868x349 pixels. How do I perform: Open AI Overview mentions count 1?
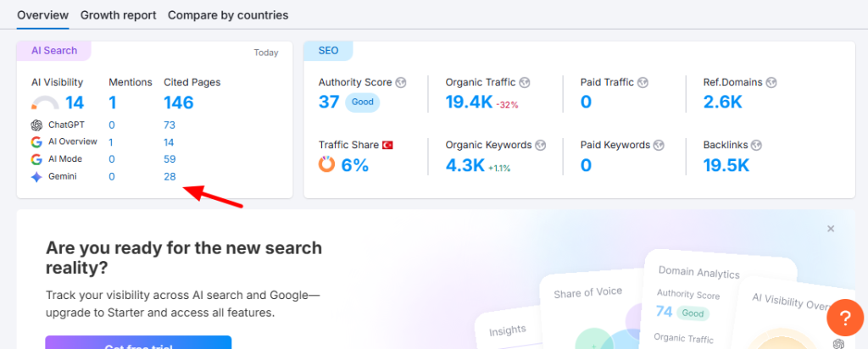[x=111, y=142]
